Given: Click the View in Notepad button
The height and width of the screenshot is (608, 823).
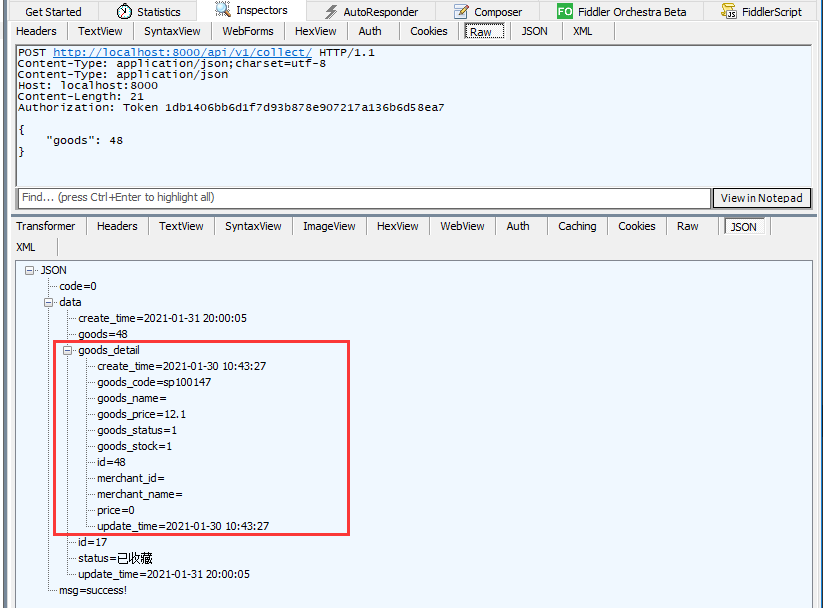Looking at the screenshot, I should (x=761, y=198).
